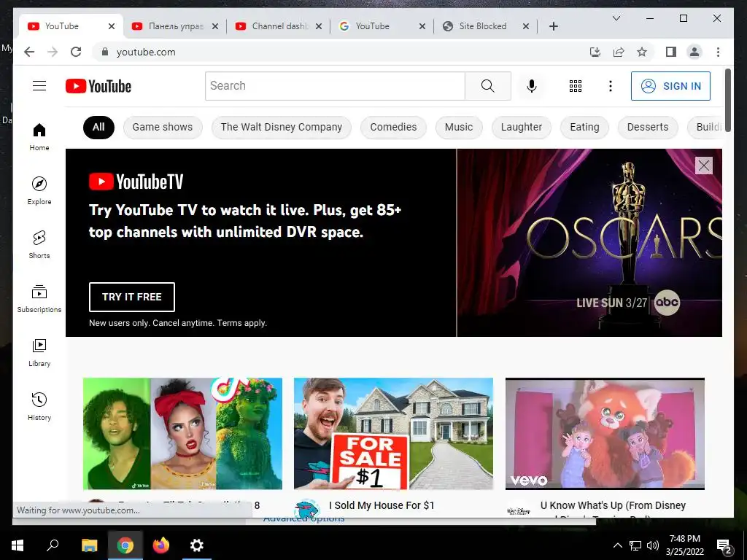Select the Game shows chip
The image size is (747, 560).
(163, 127)
